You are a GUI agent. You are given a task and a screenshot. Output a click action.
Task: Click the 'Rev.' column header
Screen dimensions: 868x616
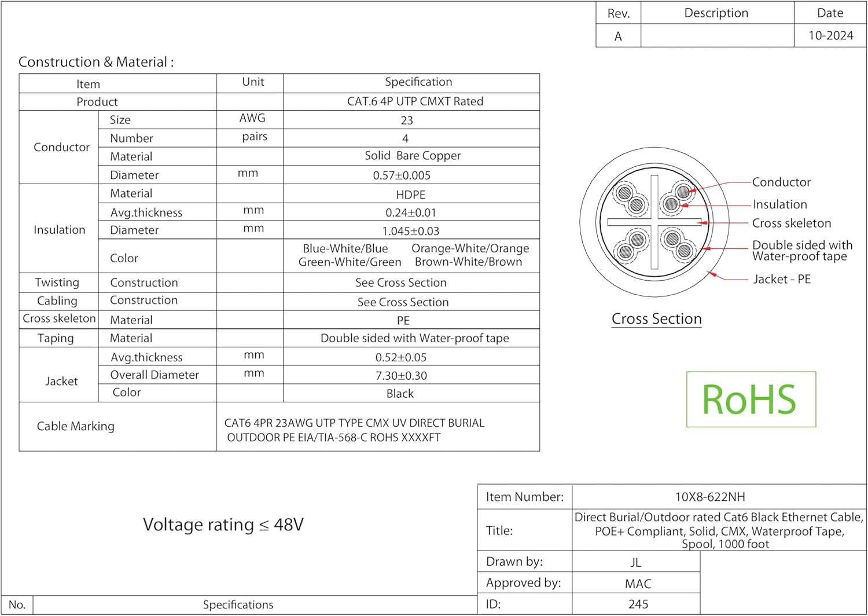point(619,13)
